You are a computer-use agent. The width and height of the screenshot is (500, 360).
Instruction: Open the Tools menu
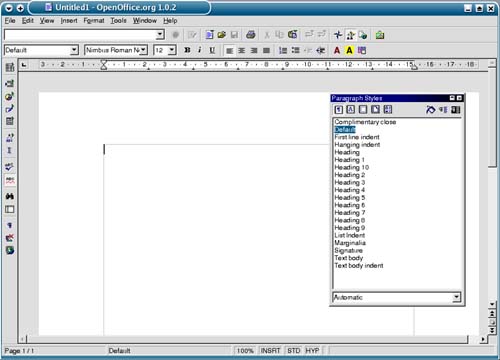point(118,21)
